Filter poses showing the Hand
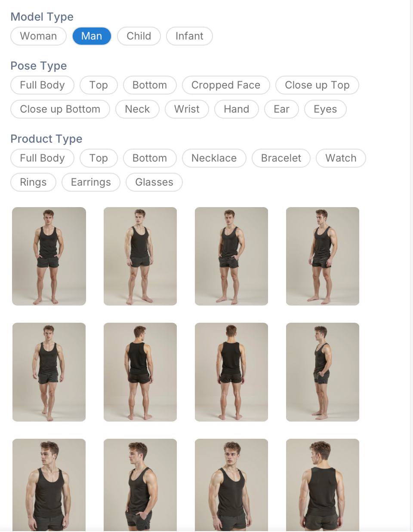Screen dimensions: 413x532 coord(236,109)
